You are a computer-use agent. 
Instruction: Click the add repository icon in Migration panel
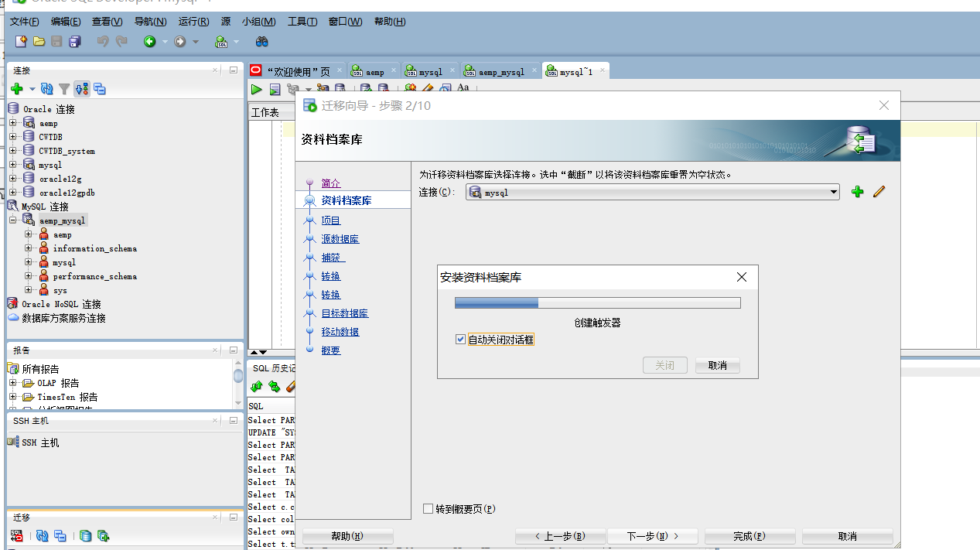point(103,535)
